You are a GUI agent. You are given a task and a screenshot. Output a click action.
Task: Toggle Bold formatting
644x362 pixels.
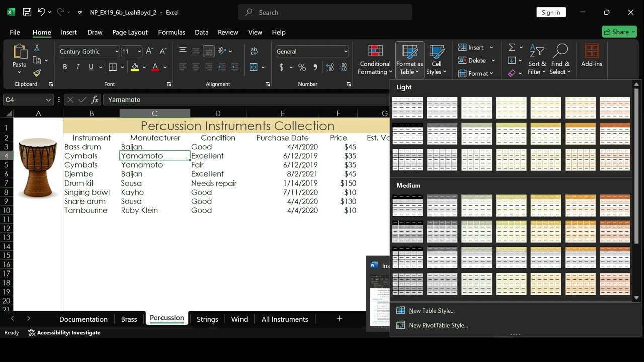[65, 67]
